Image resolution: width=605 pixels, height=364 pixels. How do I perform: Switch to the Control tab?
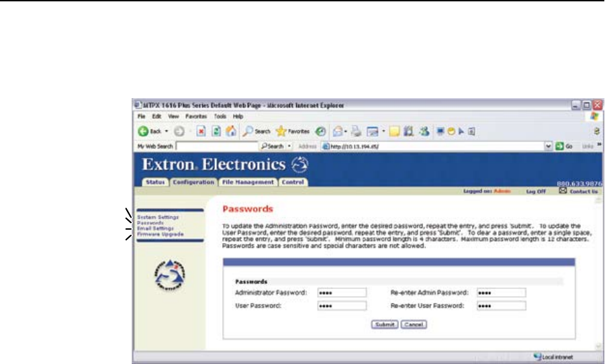pos(293,182)
